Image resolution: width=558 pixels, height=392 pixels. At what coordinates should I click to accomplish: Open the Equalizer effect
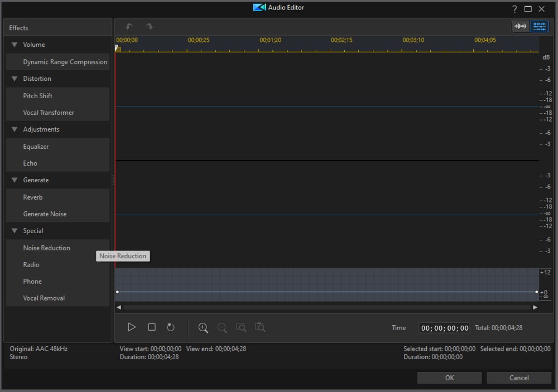(35, 146)
